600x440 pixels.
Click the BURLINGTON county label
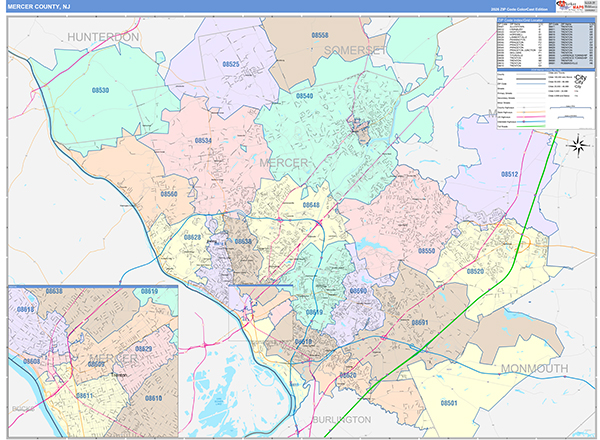click(x=341, y=419)
